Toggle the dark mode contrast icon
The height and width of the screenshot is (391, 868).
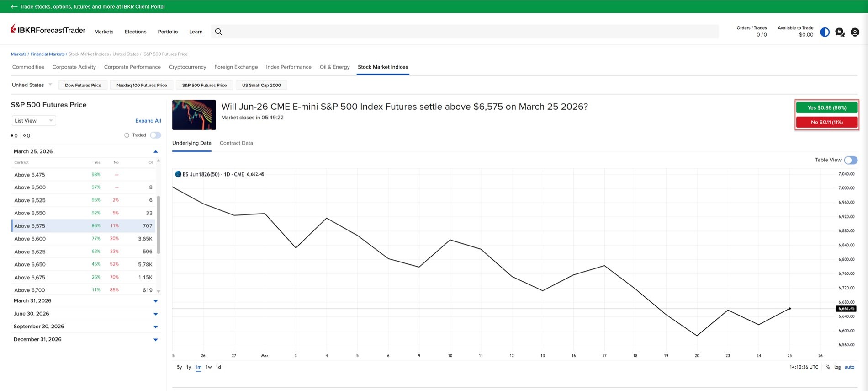[825, 32]
